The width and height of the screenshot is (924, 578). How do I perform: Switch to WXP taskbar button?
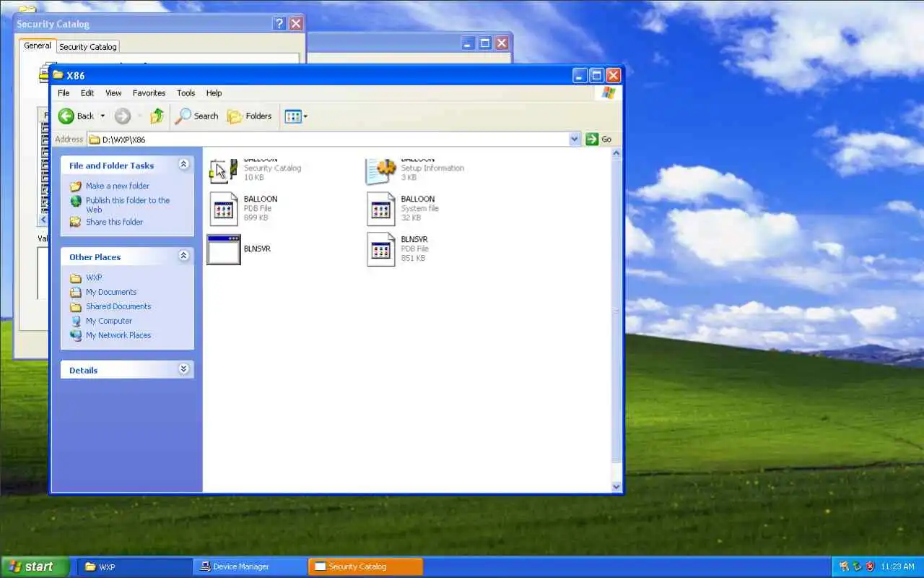[134, 566]
